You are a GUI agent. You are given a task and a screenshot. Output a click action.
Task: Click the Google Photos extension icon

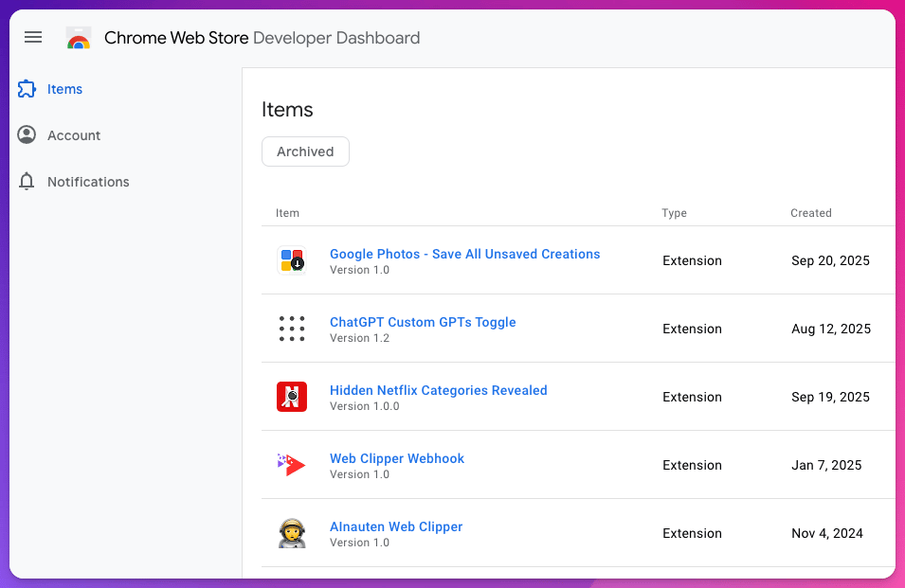[292, 260]
